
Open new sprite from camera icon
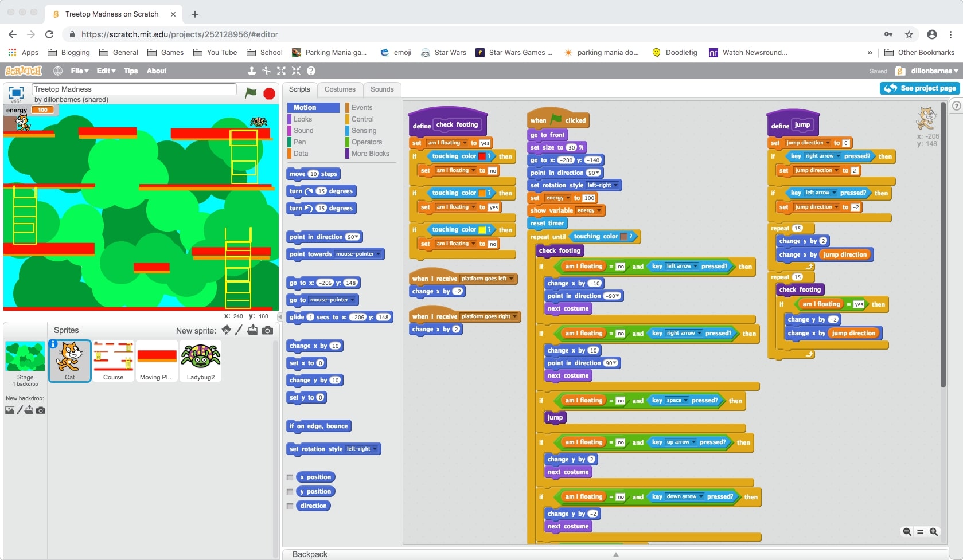(267, 330)
